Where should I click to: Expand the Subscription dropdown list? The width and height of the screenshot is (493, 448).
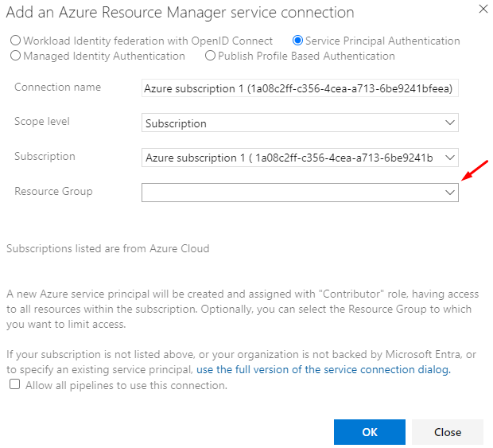pyautogui.click(x=299, y=158)
